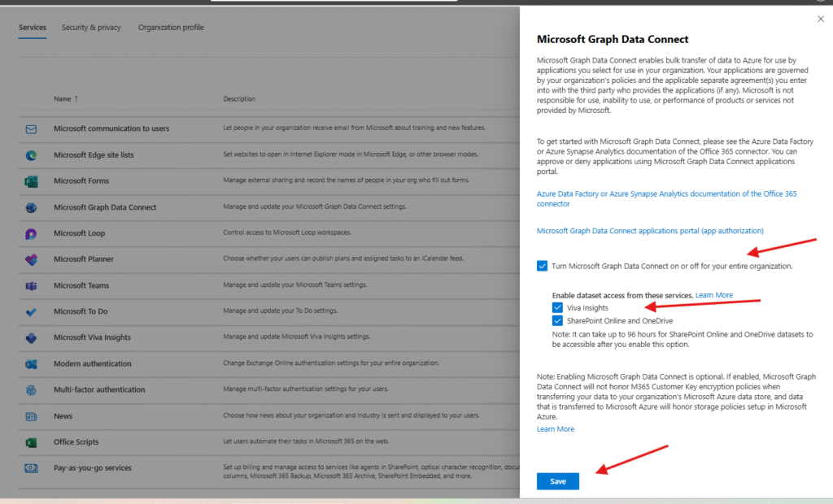The image size is (833, 504).
Task: Uncheck the Viva Insights dataset checkbox
Action: 557,308
